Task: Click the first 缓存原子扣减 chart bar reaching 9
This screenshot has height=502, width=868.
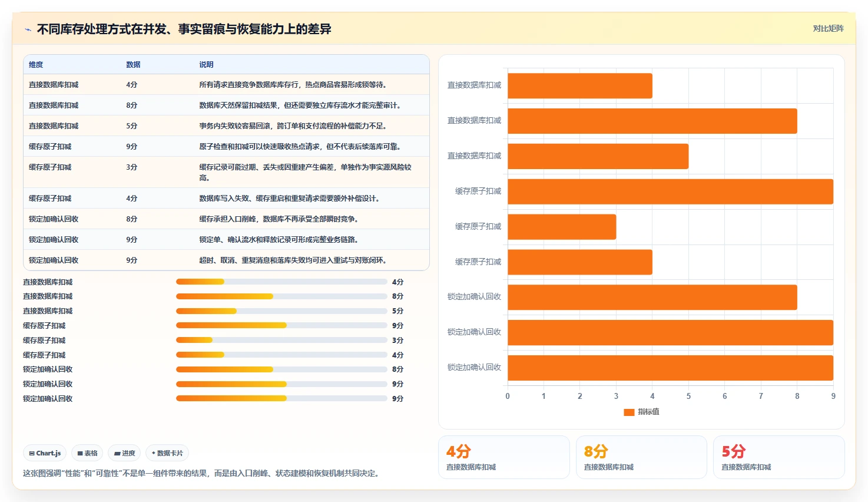Action: [670, 191]
